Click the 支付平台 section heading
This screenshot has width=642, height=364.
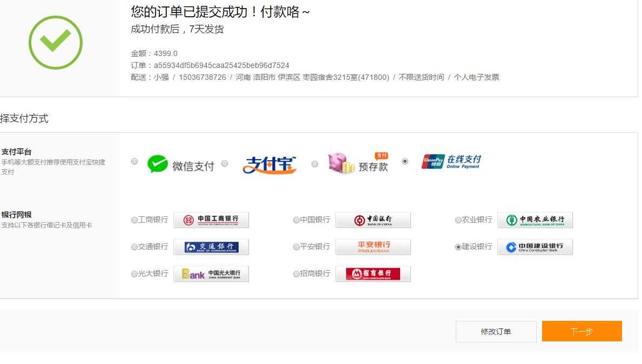click(x=16, y=152)
